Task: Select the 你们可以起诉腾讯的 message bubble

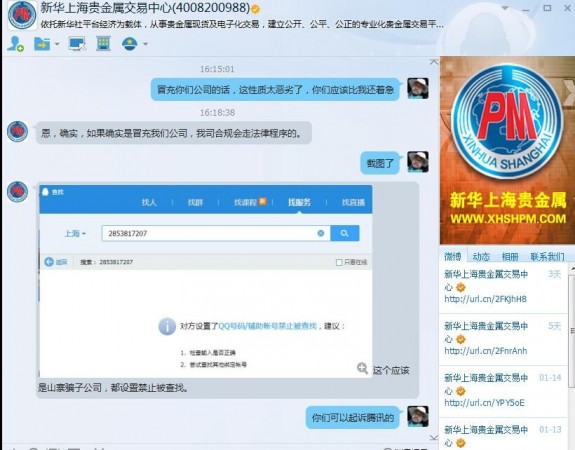Action: (352, 417)
